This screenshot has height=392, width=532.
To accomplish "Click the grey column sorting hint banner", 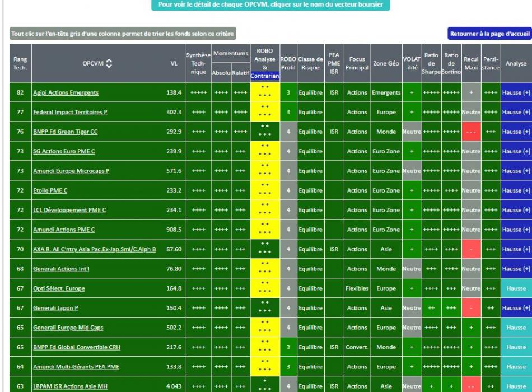I will click(123, 34).
